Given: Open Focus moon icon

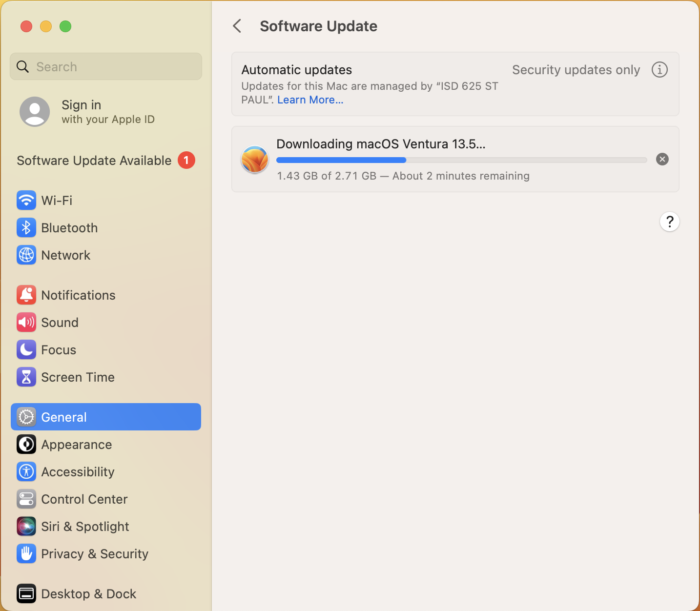Looking at the screenshot, I should 26,349.
